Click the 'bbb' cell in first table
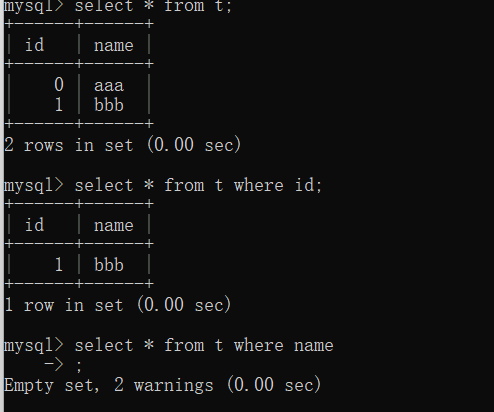The width and height of the screenshot is (494, 412). pyautogui.click(x=109, y=105)
